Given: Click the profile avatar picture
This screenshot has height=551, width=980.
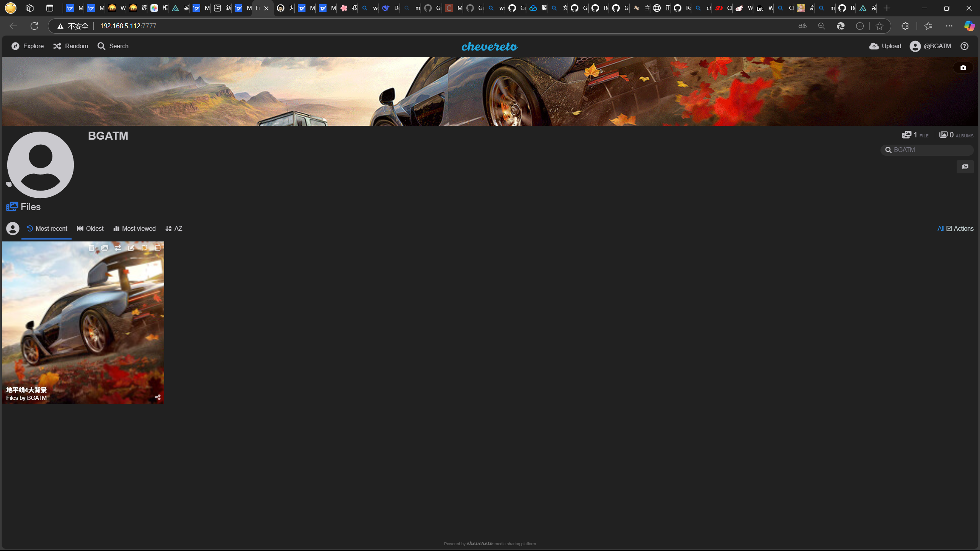Looking at the screenshot, I should coord(41,165).
